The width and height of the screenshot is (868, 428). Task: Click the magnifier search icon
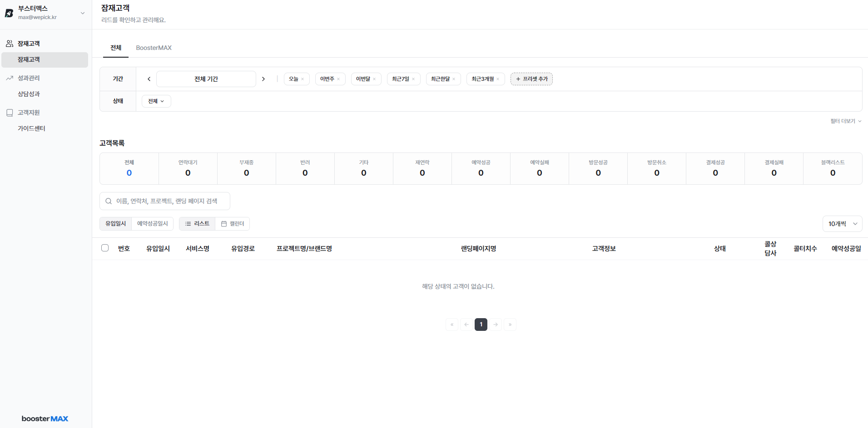click(109, 201)
